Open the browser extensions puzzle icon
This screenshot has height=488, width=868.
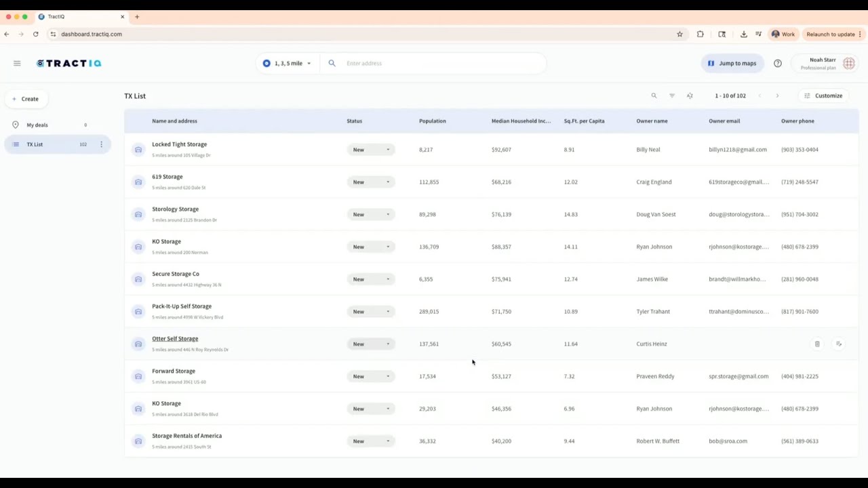(x=701, y=34)
